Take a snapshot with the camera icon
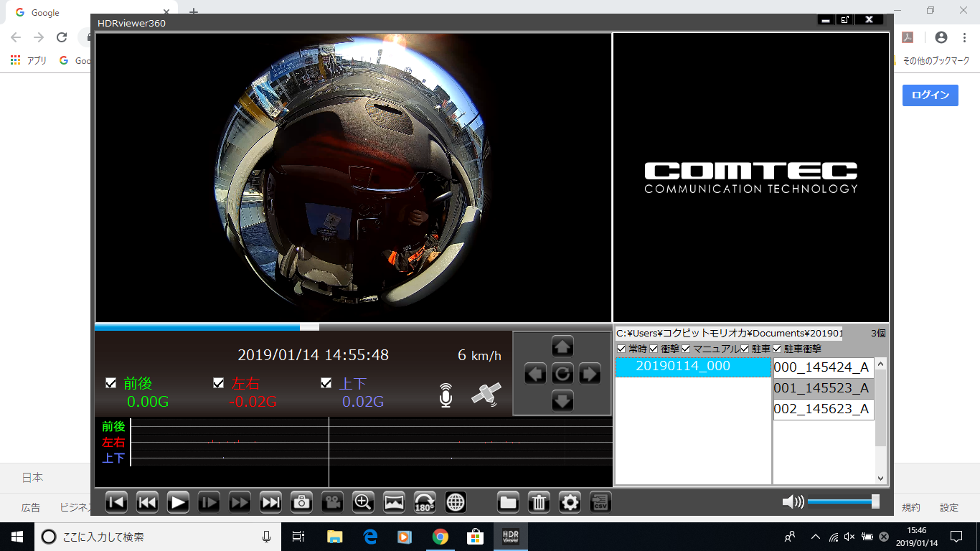Viewport: 980px width, 551px height. [x=301, y=502]
